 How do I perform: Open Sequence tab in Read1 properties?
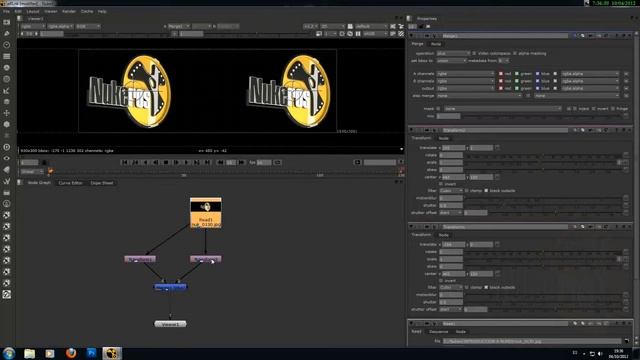pyautogui.click(x=439, y=332)
